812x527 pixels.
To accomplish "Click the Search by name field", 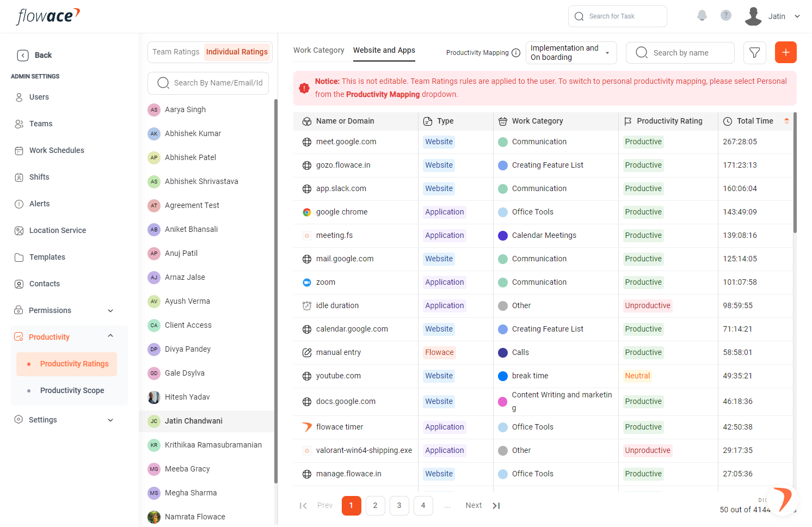I will tap(680, 53).
